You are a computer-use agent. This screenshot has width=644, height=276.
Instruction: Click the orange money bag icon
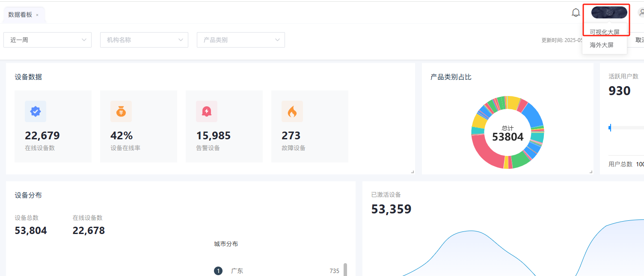(x=121, y=111)
